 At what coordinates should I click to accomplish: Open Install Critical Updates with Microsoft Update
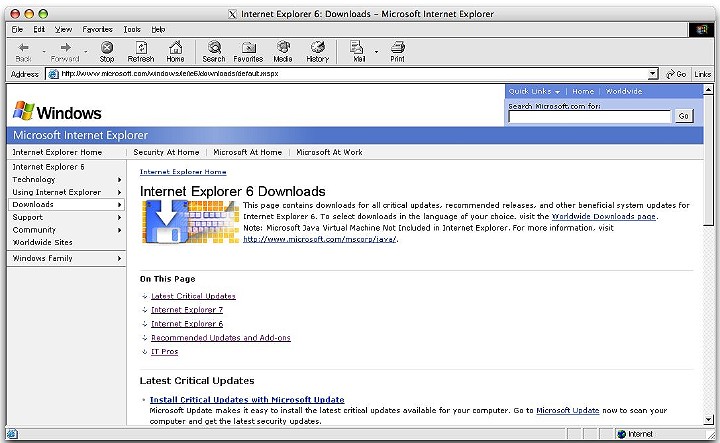click(x=247, y=399)
